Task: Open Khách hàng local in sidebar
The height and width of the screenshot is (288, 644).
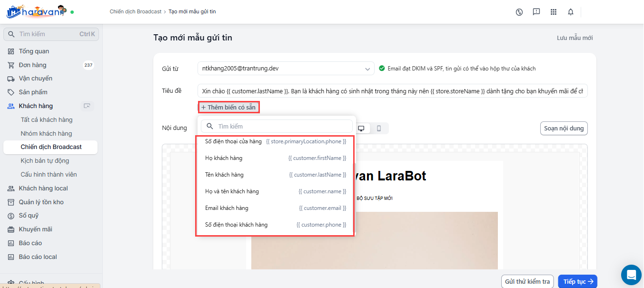Action: pos(43,189)
